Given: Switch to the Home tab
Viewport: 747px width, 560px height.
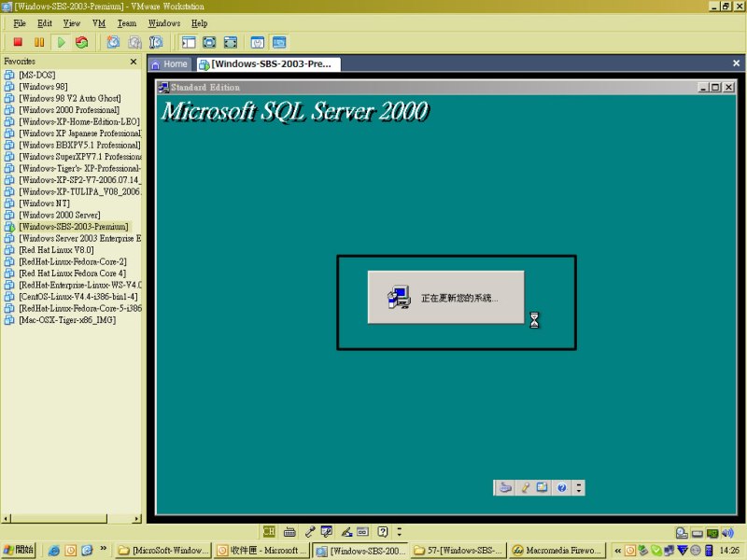Looking at the screenshot, I should pyautogui.click(x=170, y=64).
